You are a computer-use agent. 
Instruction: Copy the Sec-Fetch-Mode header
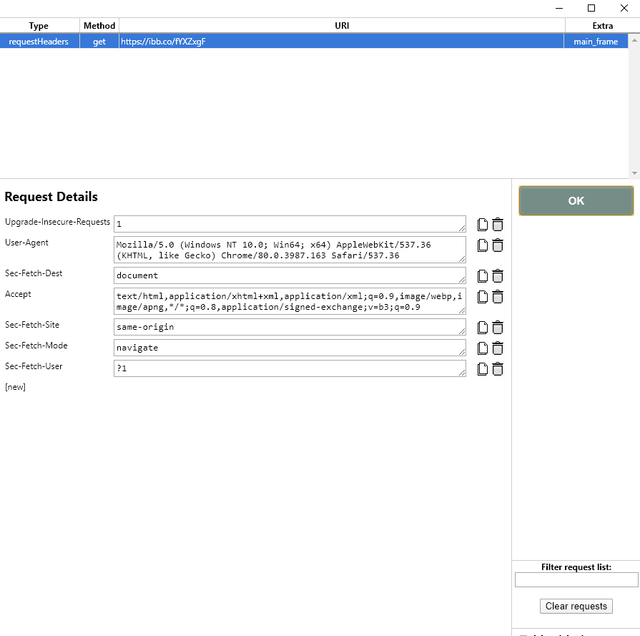[x=482, y=348]
